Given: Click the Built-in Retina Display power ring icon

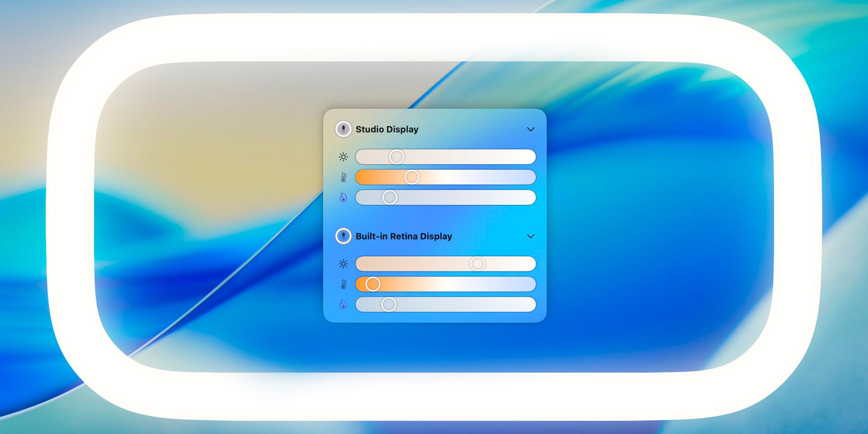Looking at the screenshot, I should (x=343, y=236).
